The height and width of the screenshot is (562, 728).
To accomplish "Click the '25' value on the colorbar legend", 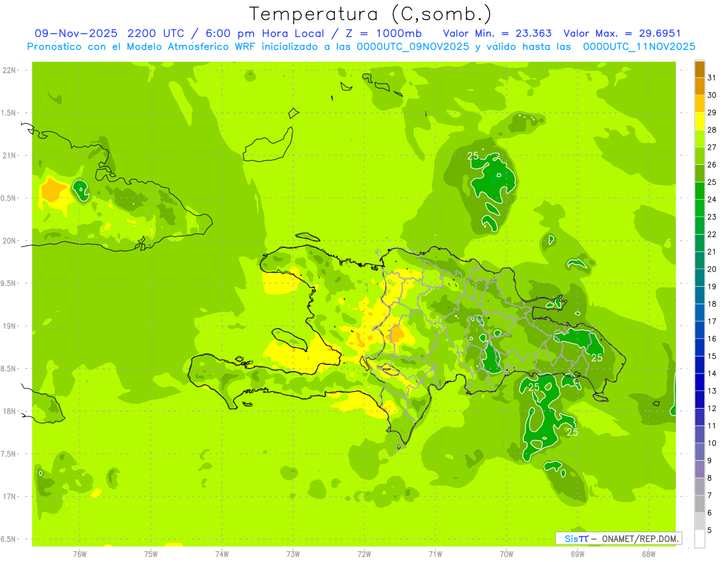I will 712,182.
